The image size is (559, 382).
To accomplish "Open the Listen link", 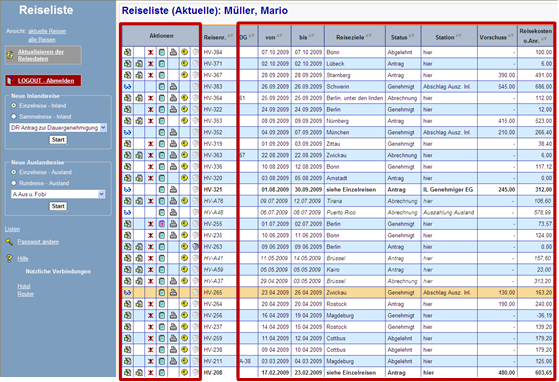I will coord(12,229).
